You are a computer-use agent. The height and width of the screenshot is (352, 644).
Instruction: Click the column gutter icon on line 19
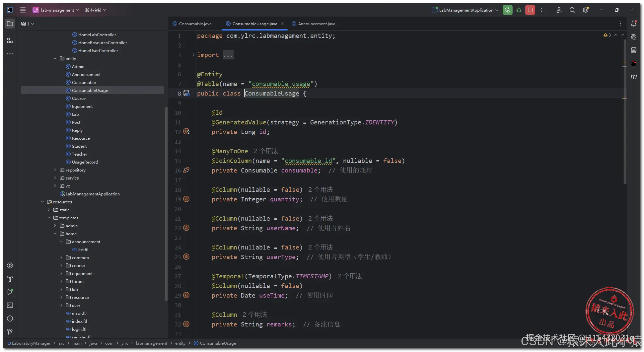coord(186,199)
